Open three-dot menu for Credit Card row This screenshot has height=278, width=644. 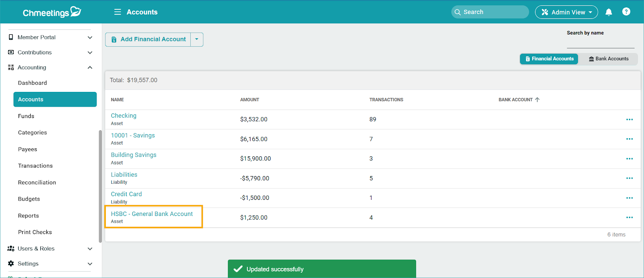tap(629, 198)
